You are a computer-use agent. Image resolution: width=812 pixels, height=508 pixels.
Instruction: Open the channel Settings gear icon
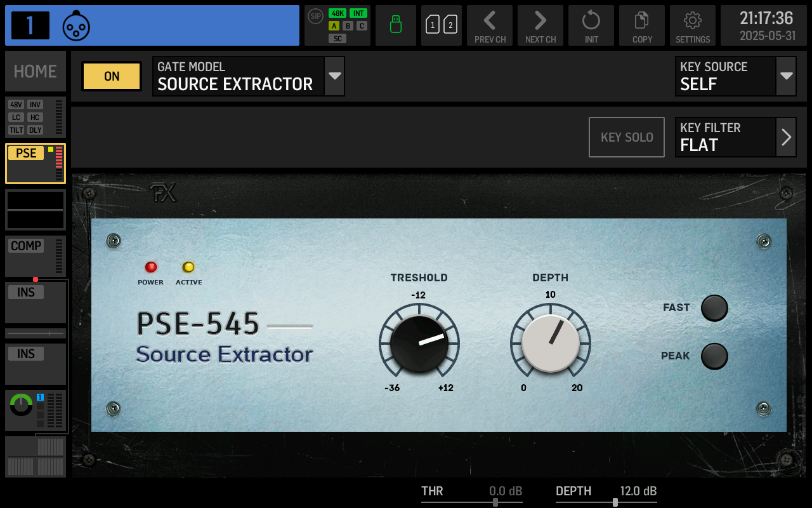[x=692, y=25]
